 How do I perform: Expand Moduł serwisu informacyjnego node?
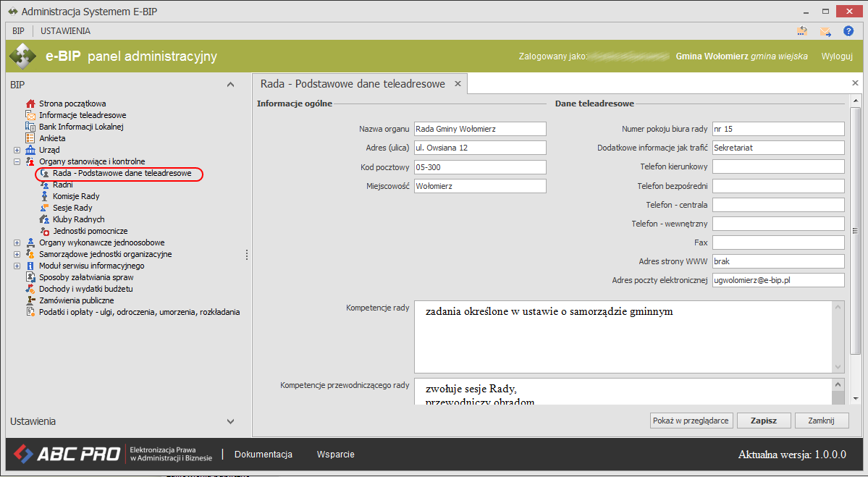pyautogui.click(x=17, y=266)
